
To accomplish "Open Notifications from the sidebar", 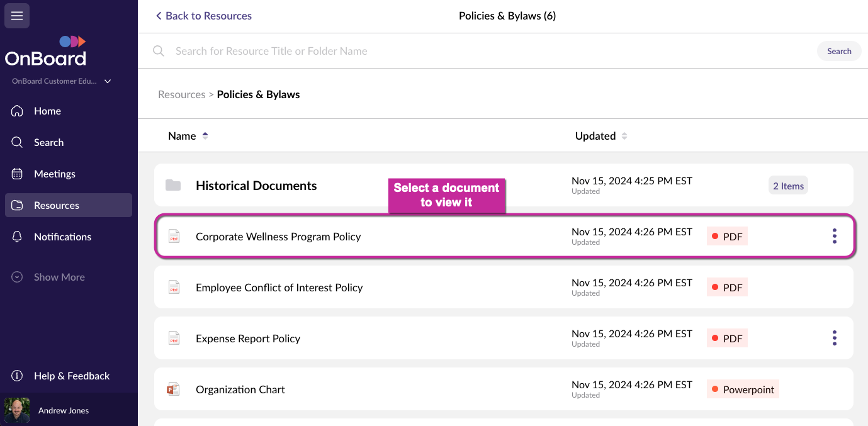I will (62, 237).
